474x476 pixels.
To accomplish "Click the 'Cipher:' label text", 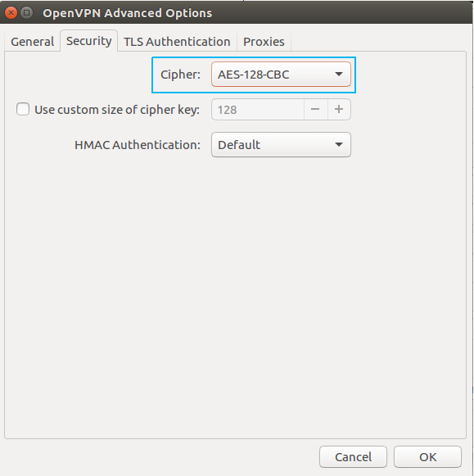I will (x=180, y=75).
